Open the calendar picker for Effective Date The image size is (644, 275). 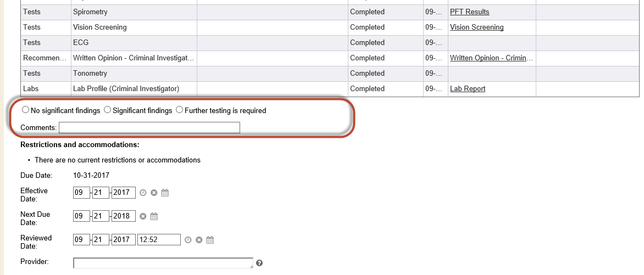165,193
